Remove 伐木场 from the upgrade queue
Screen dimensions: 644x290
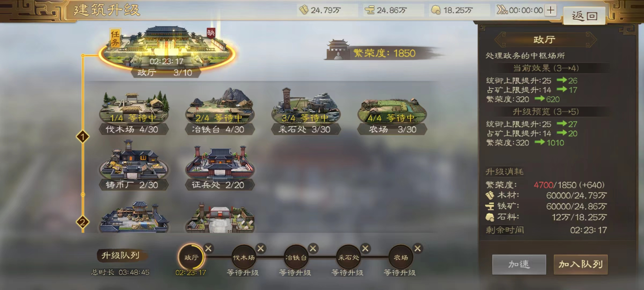pos(261,248)
